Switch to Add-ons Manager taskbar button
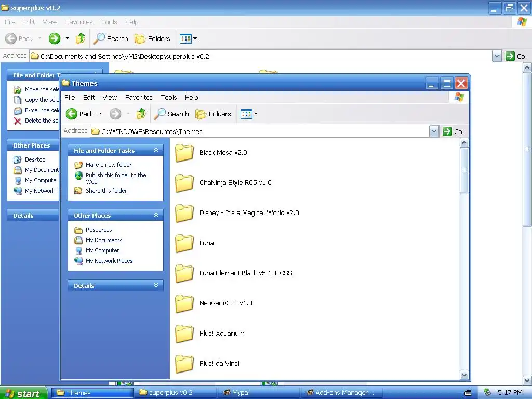Image resolution: width=532 pixels, height=399 pixels. 341,393
